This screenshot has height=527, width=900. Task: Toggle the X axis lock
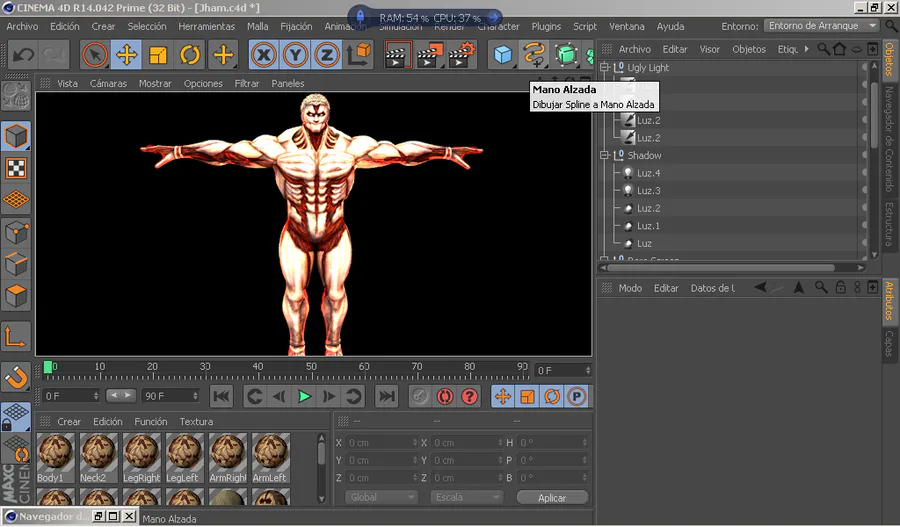263,55
